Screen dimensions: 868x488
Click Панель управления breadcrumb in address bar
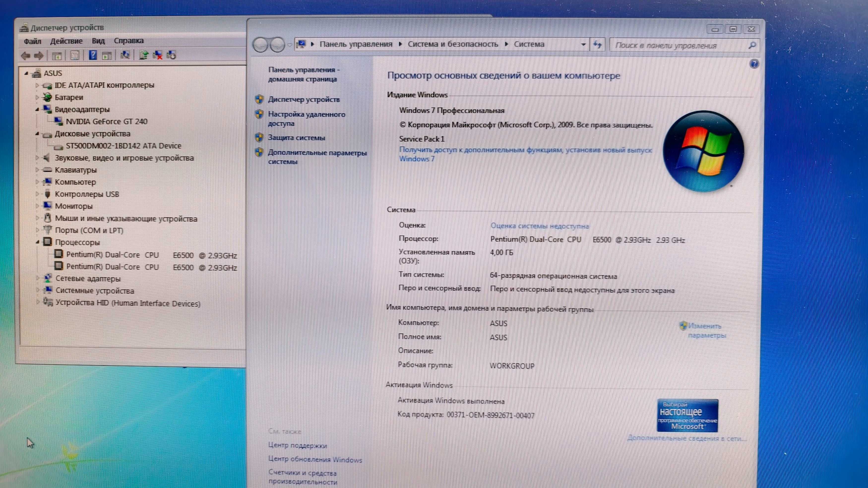point(356,44)
